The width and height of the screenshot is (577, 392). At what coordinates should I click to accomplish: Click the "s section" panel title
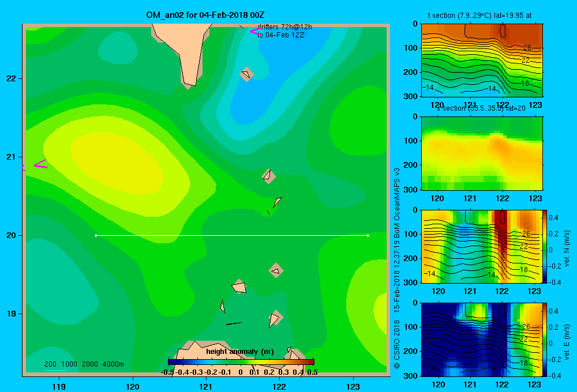coord(481,108)
